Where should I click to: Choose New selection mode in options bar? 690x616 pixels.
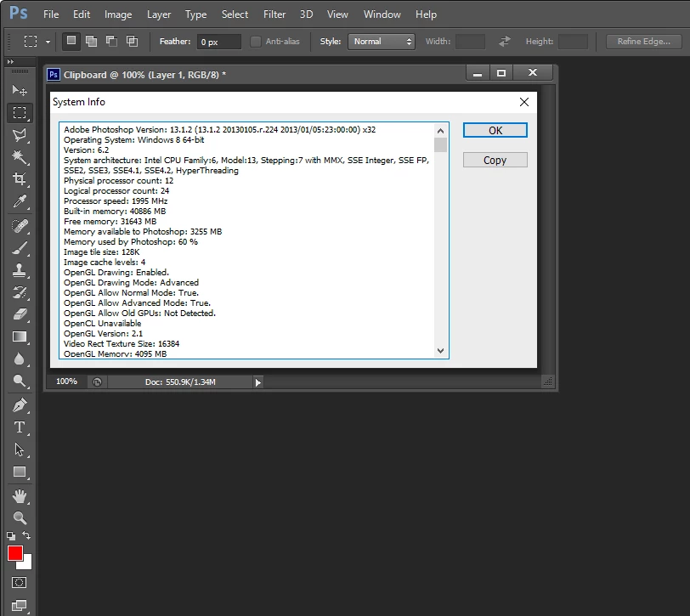coord(71,41)
